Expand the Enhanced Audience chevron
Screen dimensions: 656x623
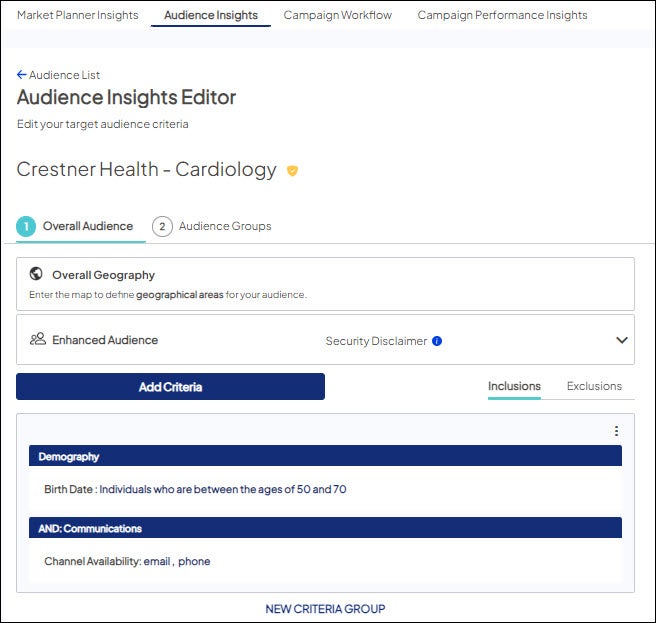(621, 340)
